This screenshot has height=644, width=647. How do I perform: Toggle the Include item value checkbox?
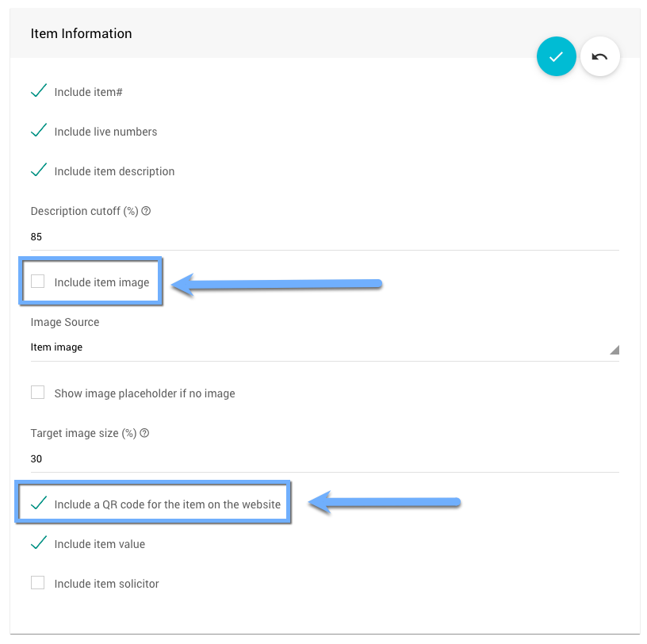click(x=38, y=544)
